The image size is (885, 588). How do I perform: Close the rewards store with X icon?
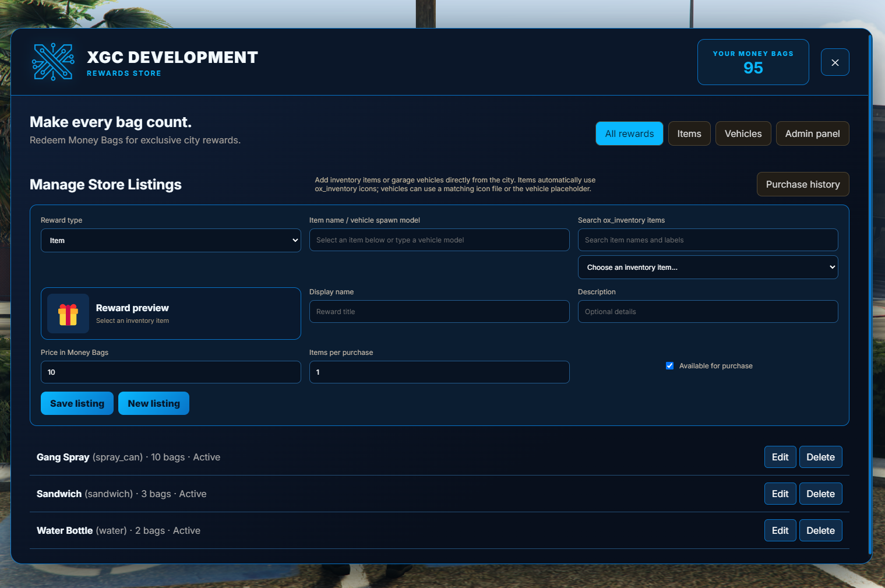pyautogui.click(x=835, y=62)
